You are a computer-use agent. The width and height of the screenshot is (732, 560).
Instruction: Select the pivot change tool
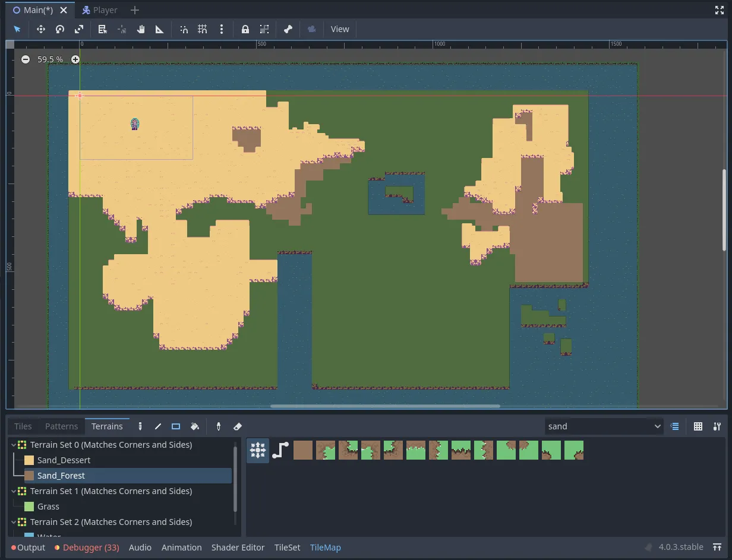pos(122,29)
